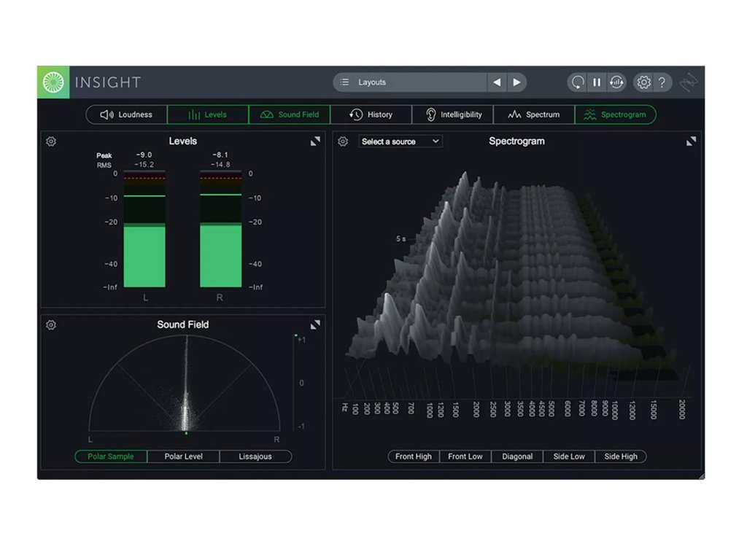Expand the Sound Field panel
This screenshot has height=560, width=747.
pos(315,324)
